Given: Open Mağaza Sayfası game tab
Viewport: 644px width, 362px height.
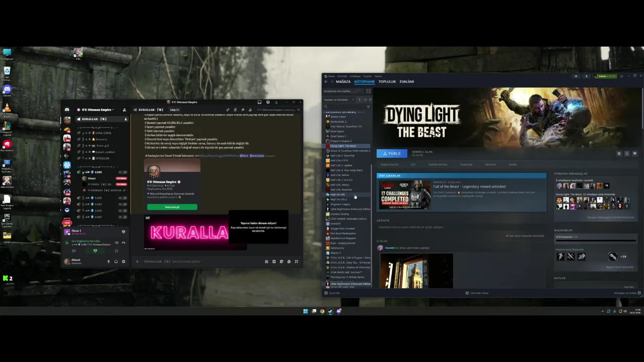Looking at the screenshot, I should click(389, 164).
